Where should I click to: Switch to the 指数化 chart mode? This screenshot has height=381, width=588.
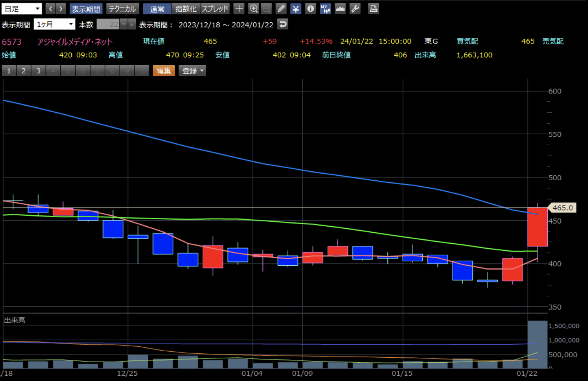point(186,9)
